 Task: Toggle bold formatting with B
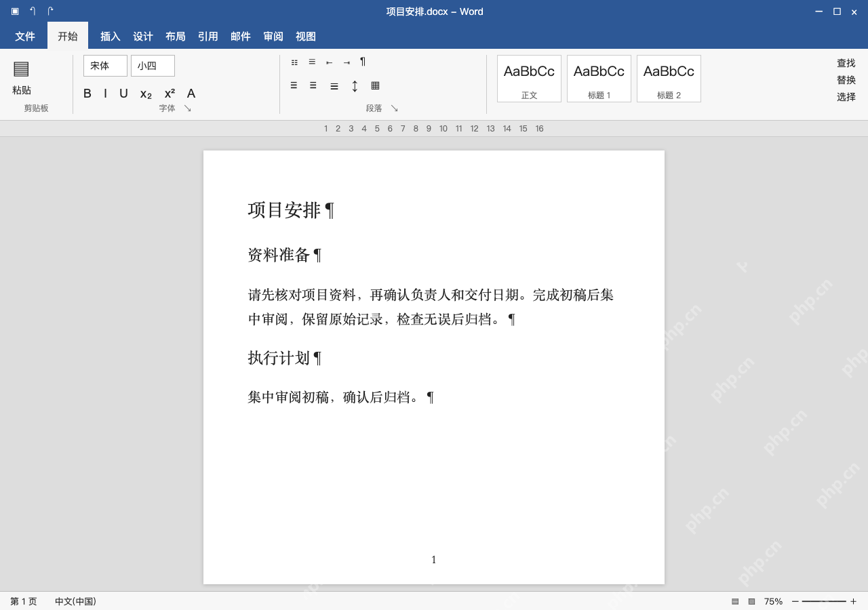[87, 94]
